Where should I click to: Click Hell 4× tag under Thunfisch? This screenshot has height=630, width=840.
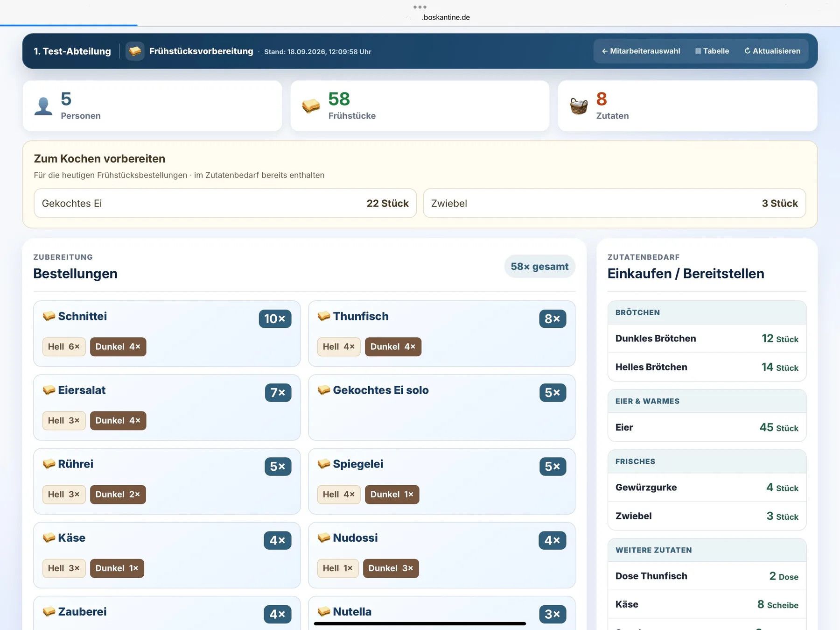click(x=339, y=347)
